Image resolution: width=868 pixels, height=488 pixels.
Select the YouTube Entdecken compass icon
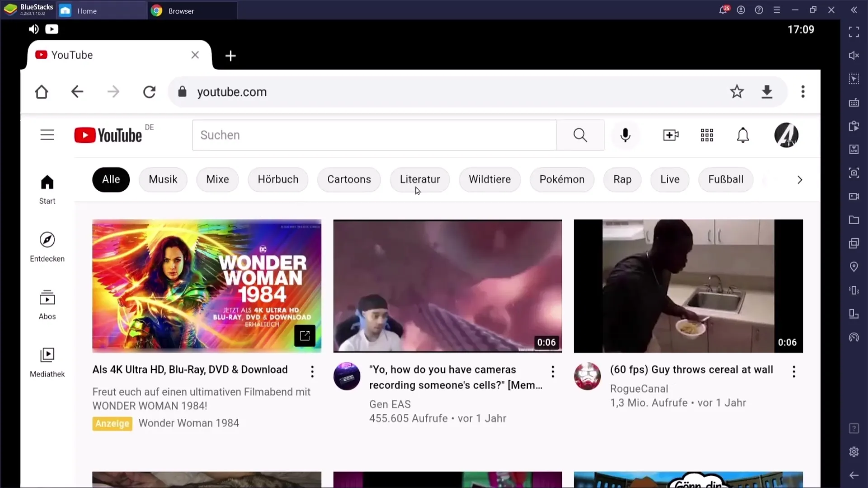(47, 239)
